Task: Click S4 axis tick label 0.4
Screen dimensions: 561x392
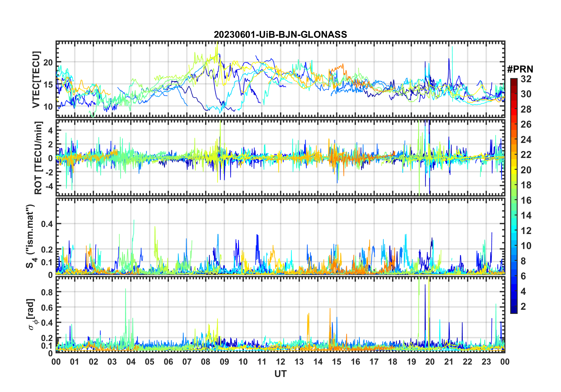Action: [x=47, y=224]
